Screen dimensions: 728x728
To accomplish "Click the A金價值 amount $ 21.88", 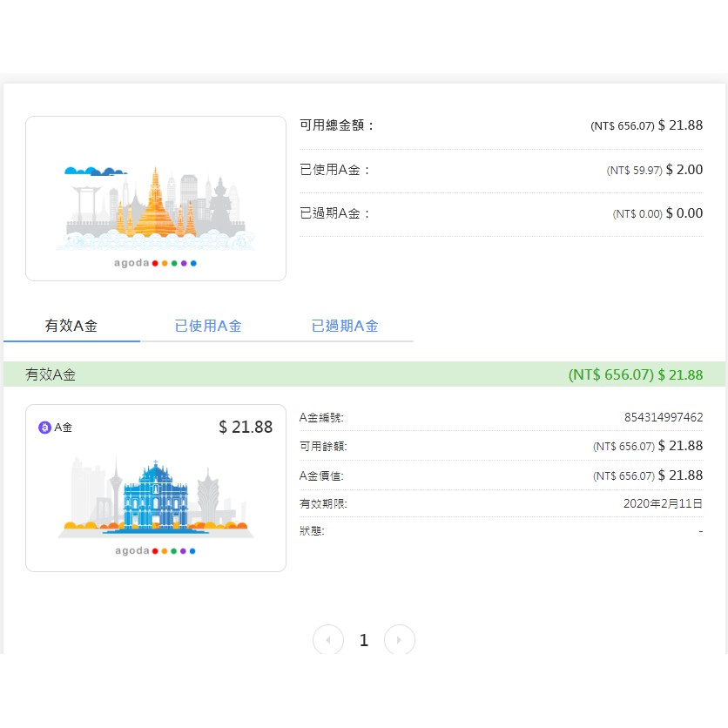I will (680, 475).
